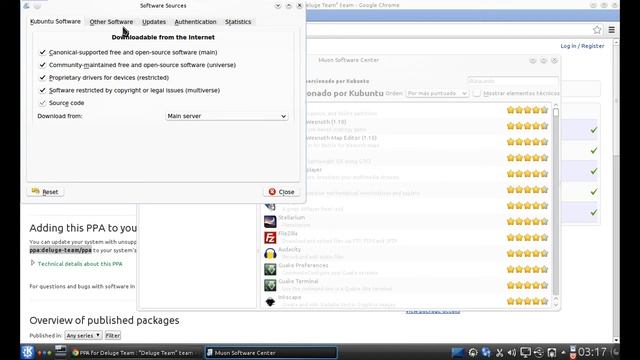Click the Muon list scrollbar down arrow
Viewport: 640px width, 360px height.
(556, 304)
